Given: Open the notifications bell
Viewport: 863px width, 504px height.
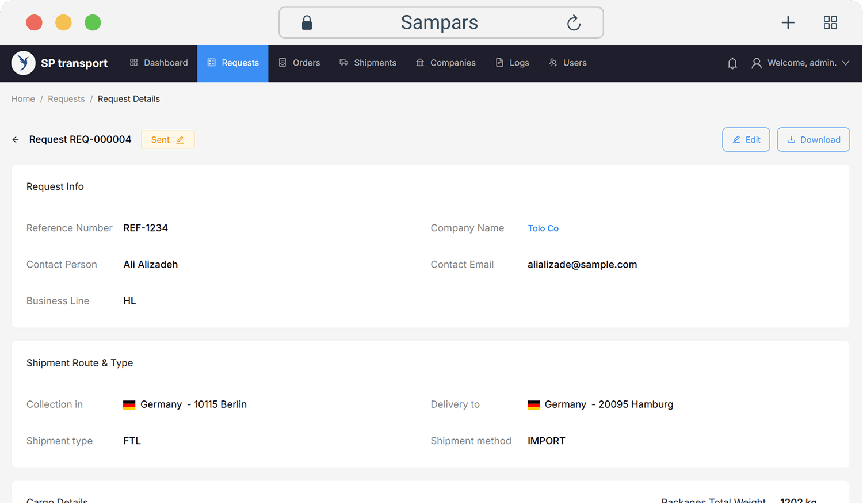Looking at the screenshot, I should point(732,63).
